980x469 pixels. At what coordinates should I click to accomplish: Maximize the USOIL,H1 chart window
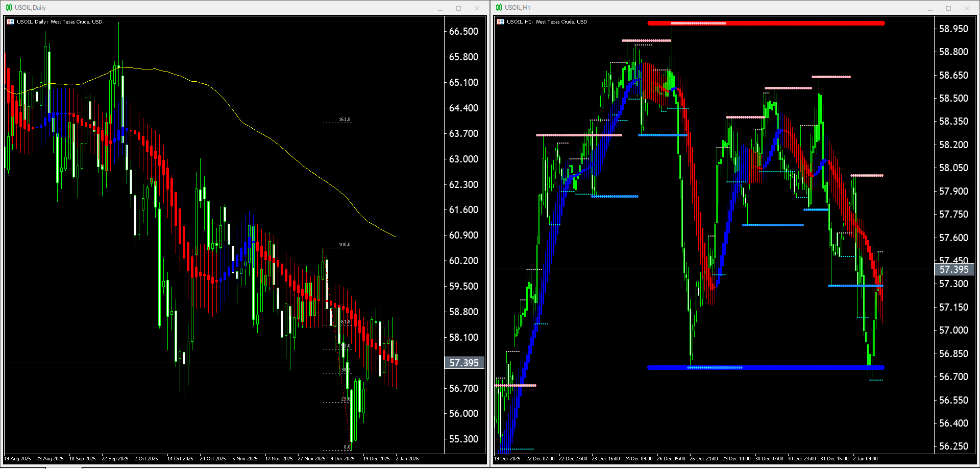coord(949,8)
